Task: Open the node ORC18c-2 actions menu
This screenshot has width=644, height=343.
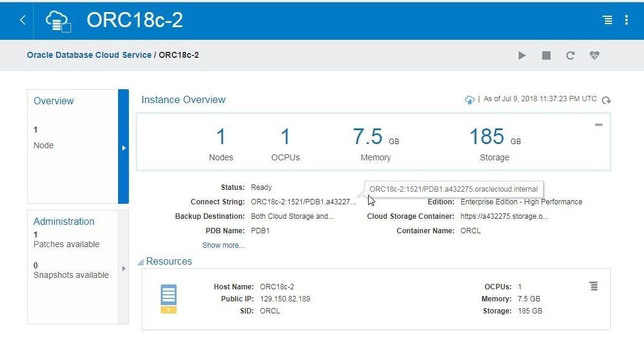Action: pos(593,286)
